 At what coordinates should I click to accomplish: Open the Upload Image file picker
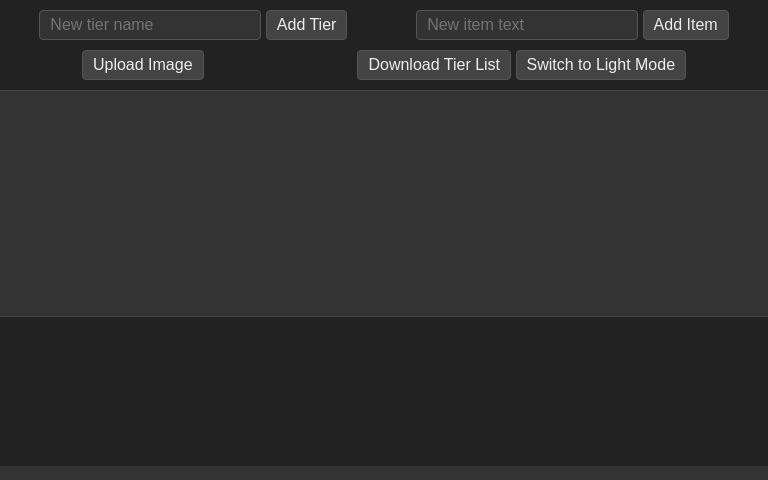[x=143, y=65]
